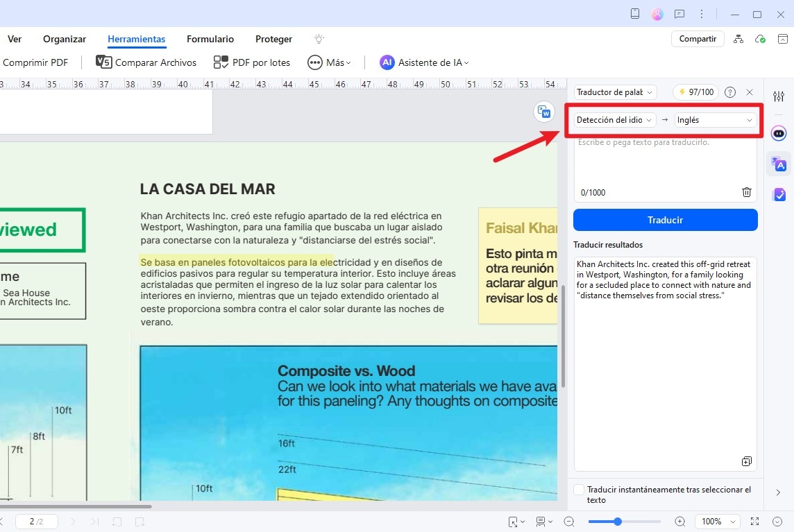Screen dimensions: 794x532
Task: Open the 100% zoom level dropdown
Action: point(718,522)
